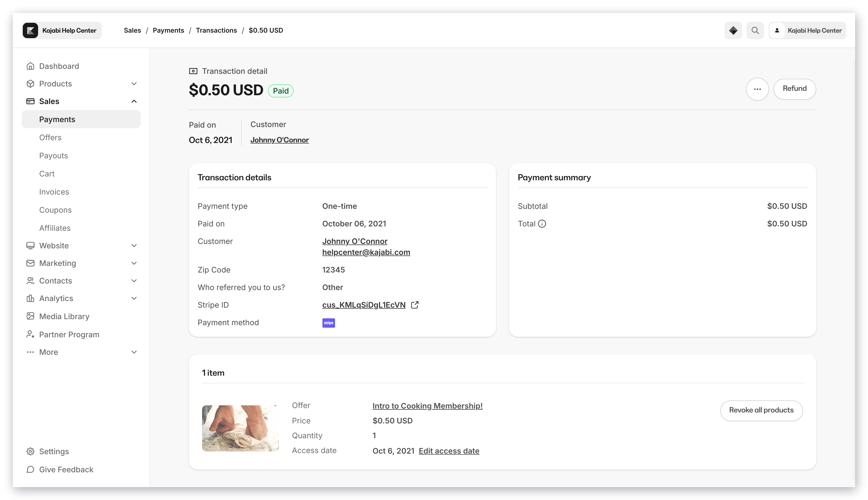Click the Refund button
This screenshot has height=500, width=868.
(x=794, y=89)
